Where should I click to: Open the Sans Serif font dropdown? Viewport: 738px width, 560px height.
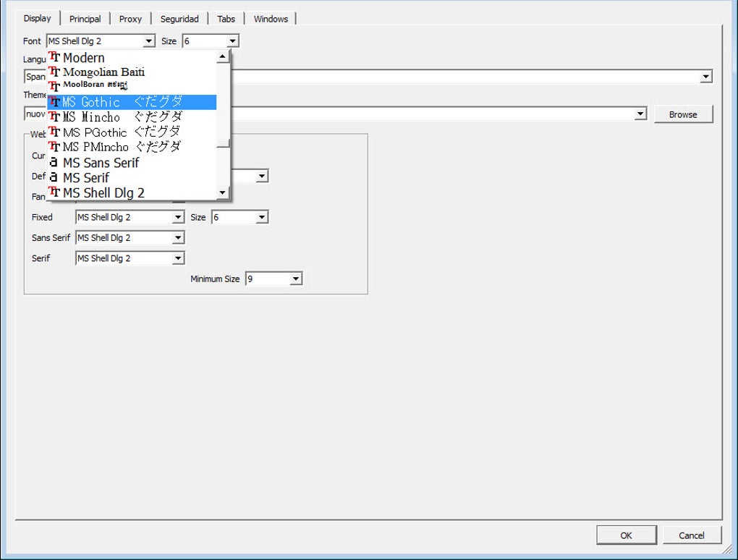[178, 237]
